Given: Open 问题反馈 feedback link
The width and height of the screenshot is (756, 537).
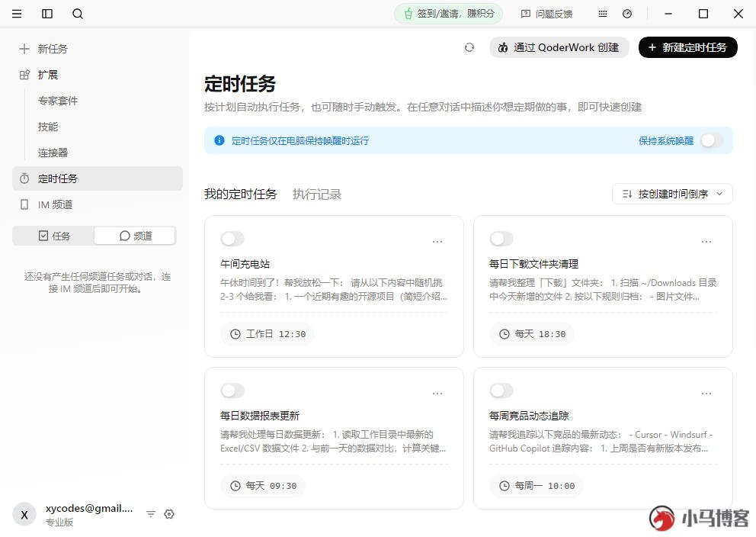Looking at the screenshot, I should point(546,14).
